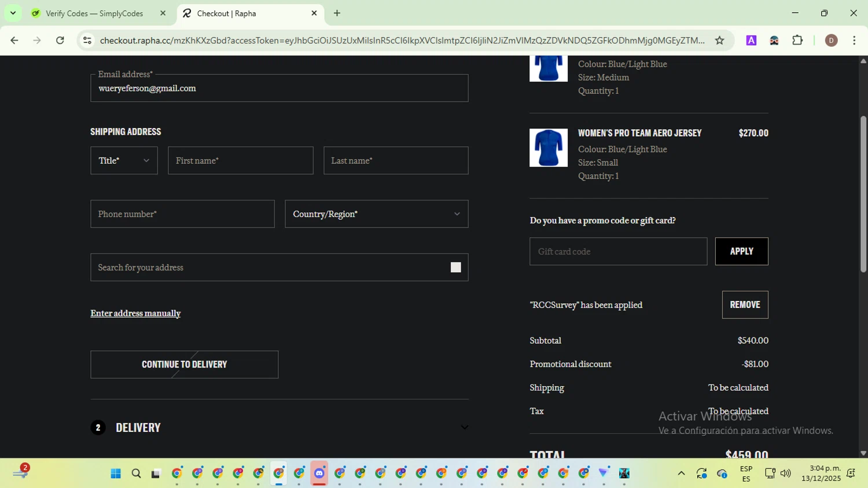Open a new browser tab
Viewport: 868px width, 488px height.
337,13
